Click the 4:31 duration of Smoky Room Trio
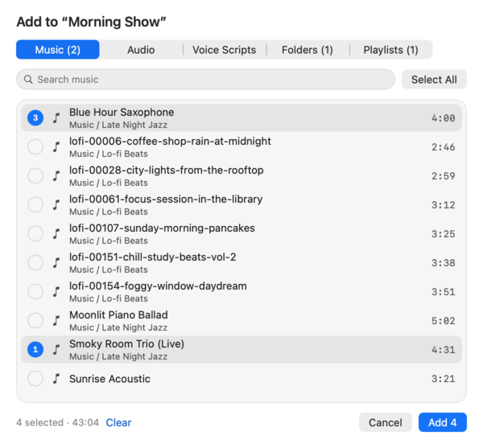 (x=443, y=349)
